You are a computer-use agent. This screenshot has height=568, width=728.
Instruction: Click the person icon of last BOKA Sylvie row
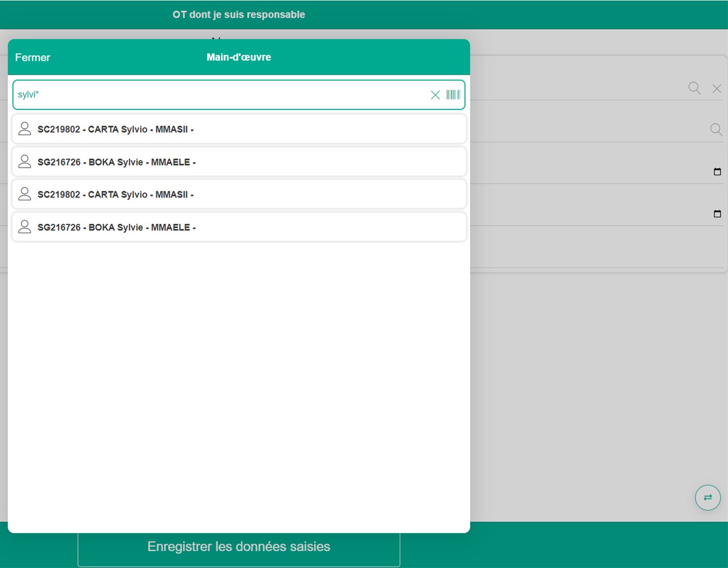(24, 227)
